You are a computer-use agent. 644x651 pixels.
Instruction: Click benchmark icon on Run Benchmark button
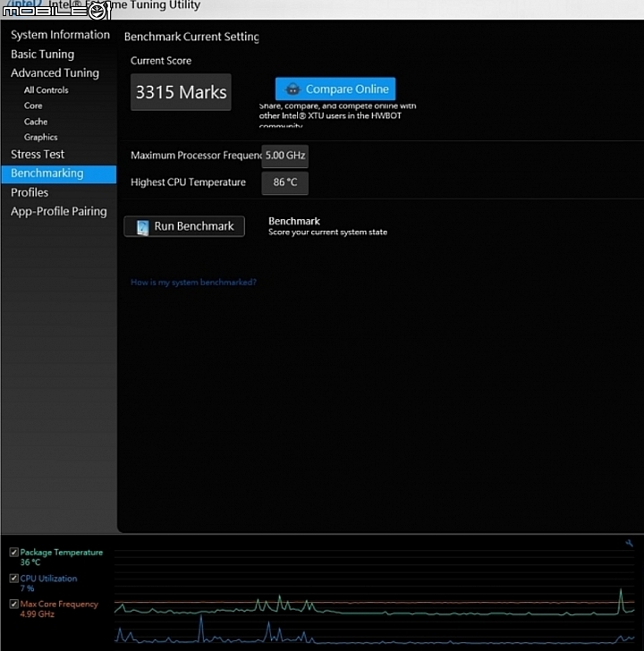coord(142,227)
